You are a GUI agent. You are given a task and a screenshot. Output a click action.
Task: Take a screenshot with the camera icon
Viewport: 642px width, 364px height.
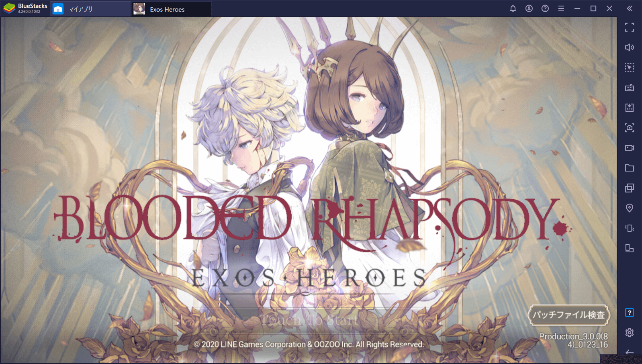pyautogui.click(x=630, y=128)
